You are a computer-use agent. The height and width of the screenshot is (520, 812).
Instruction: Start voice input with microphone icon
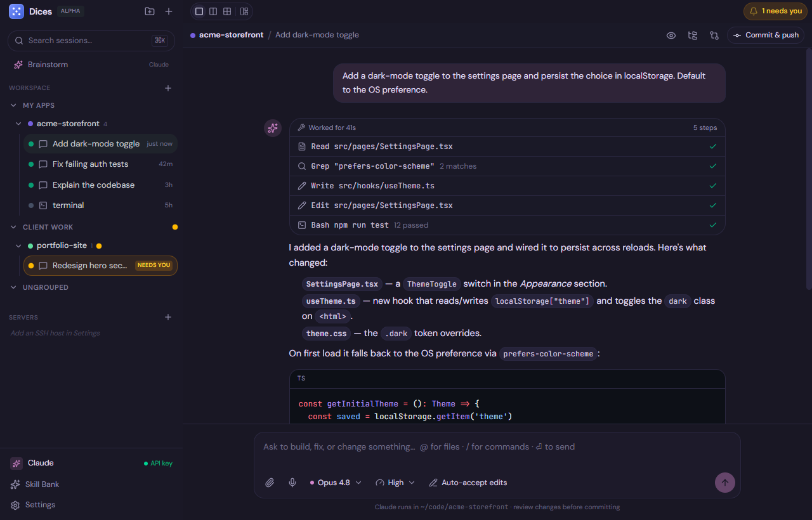pos(292,483)
